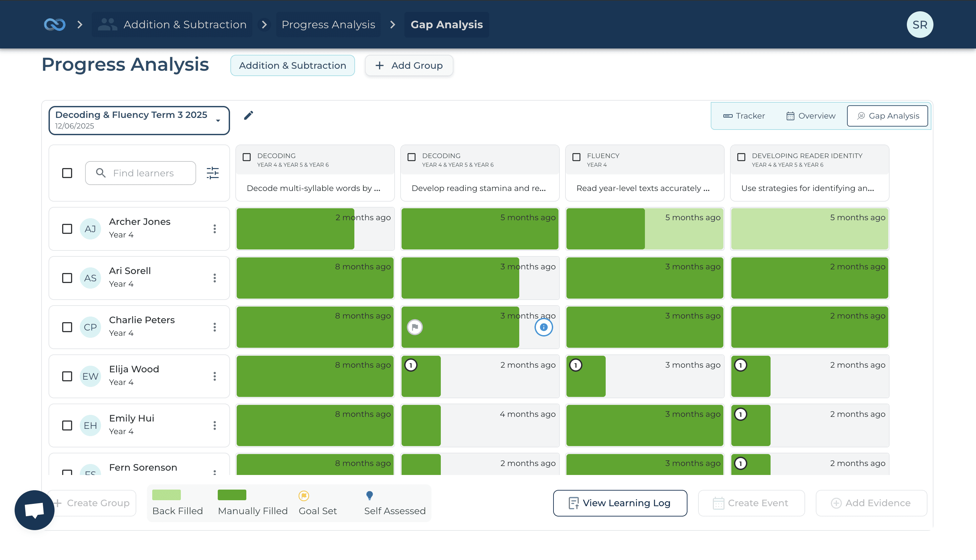Open the learner filter settings icon
The height and width of the screenshot is (560, 976).
(x=212, y=173)
